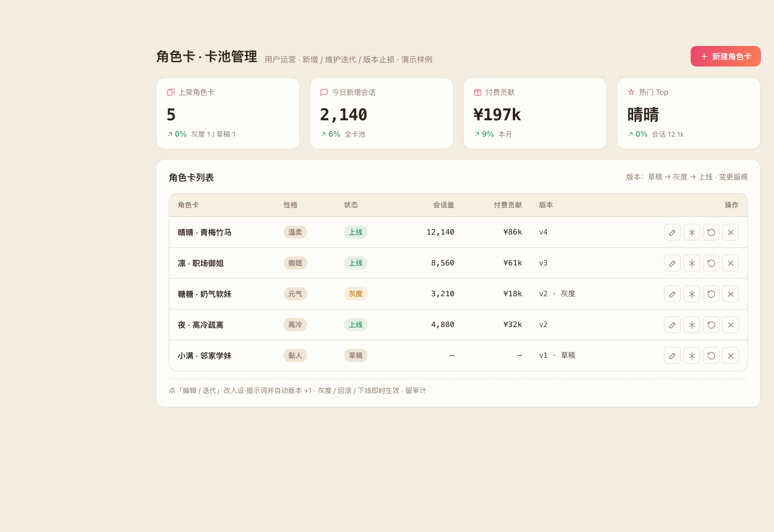Edit the 夜 · 高冷疏离 card with pencil icon

[672, 325]
